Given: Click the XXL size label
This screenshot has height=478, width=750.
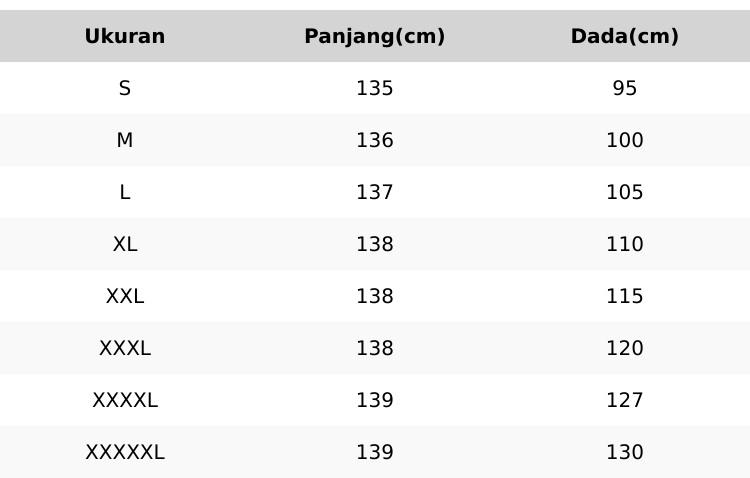Looking at the screenshot, I should pyautogui.click(x=125, y=297).
